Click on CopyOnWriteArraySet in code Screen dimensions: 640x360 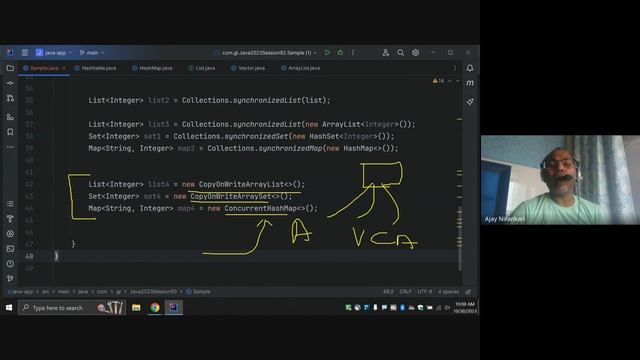click(231, 196)
